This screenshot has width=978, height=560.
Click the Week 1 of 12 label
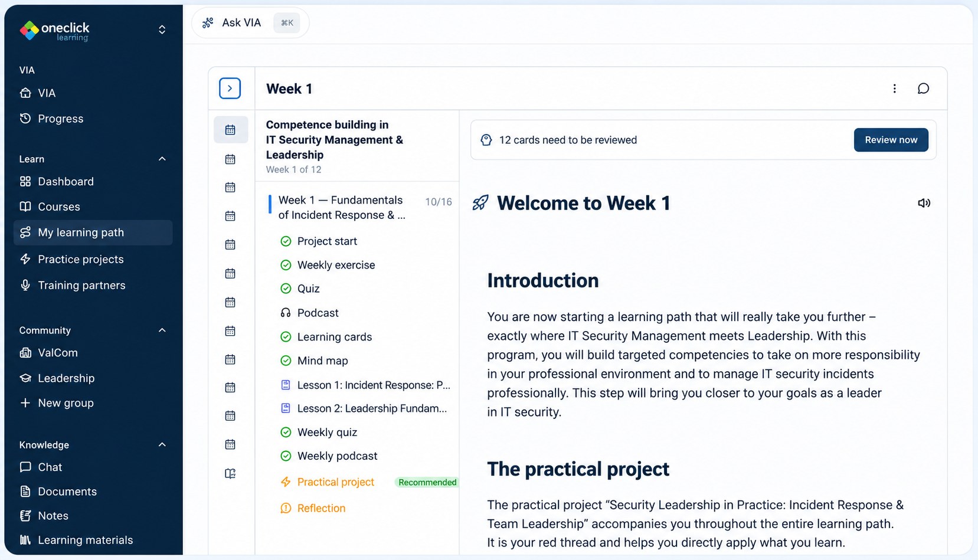click(293, 170)
